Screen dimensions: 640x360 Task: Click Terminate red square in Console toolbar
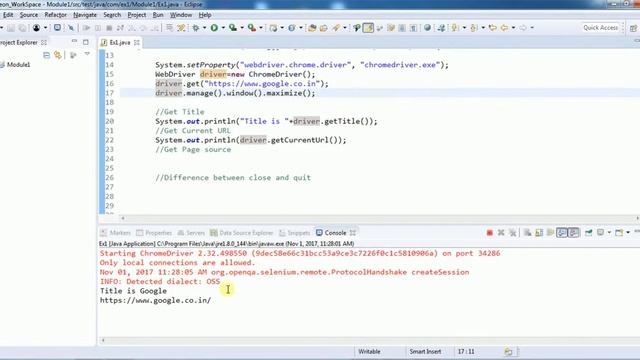490,233
